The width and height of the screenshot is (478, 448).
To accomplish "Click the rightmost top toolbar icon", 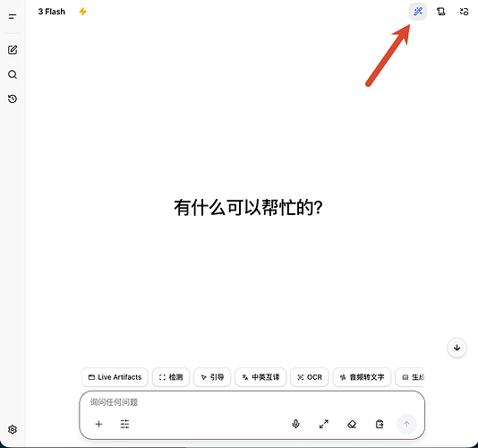I will click(464, 12).
